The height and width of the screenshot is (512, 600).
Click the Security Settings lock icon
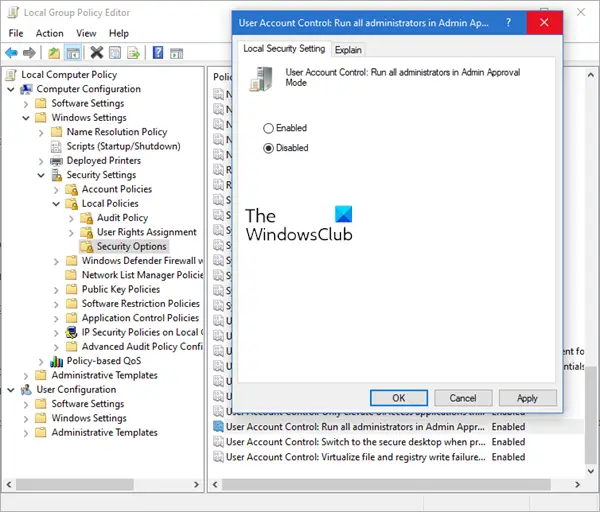57,175
